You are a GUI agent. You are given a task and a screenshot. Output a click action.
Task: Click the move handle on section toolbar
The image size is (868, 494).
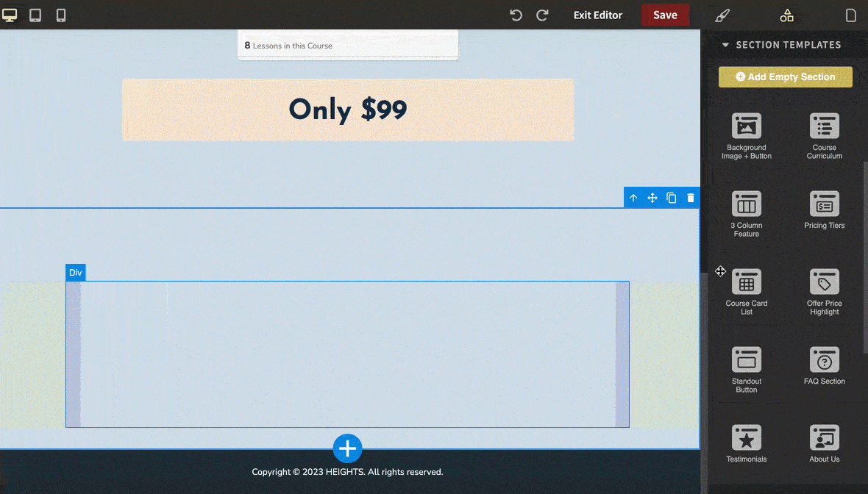click(652, 198)
